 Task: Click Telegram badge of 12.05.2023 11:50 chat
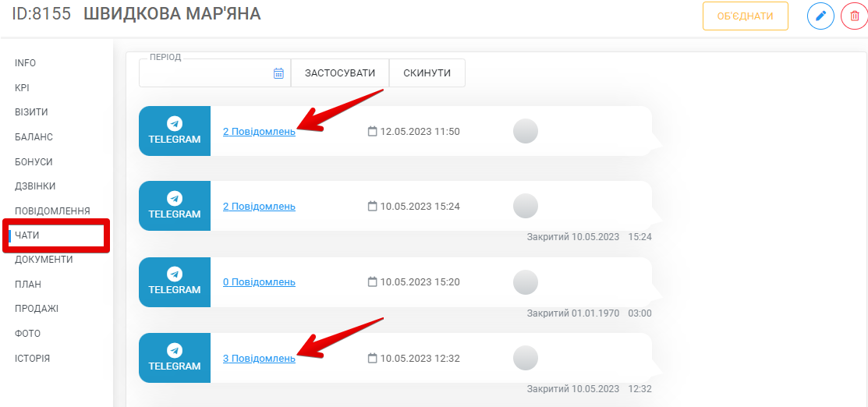coord(175,131)
